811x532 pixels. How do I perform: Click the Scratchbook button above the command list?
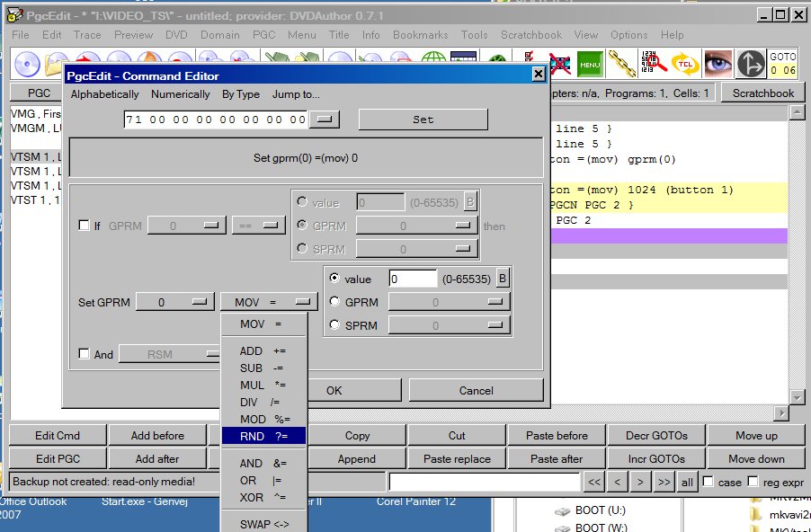click(x=763, y=93)
